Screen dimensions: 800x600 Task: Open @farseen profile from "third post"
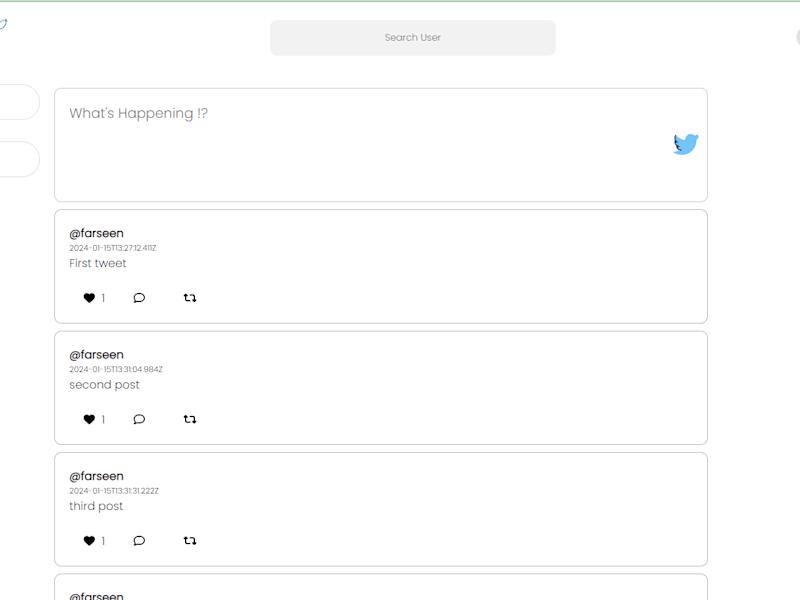pos(96,477)
